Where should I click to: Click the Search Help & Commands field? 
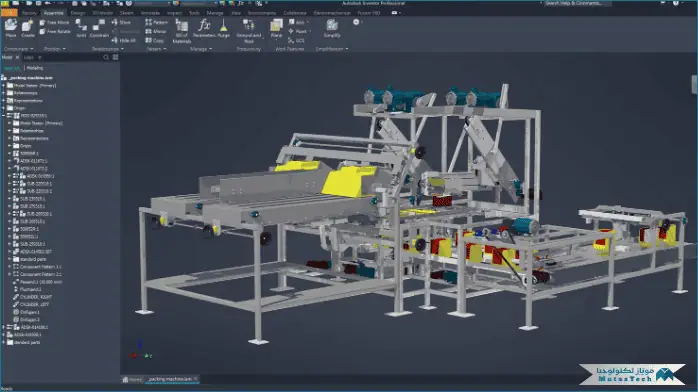pos(577,3)
